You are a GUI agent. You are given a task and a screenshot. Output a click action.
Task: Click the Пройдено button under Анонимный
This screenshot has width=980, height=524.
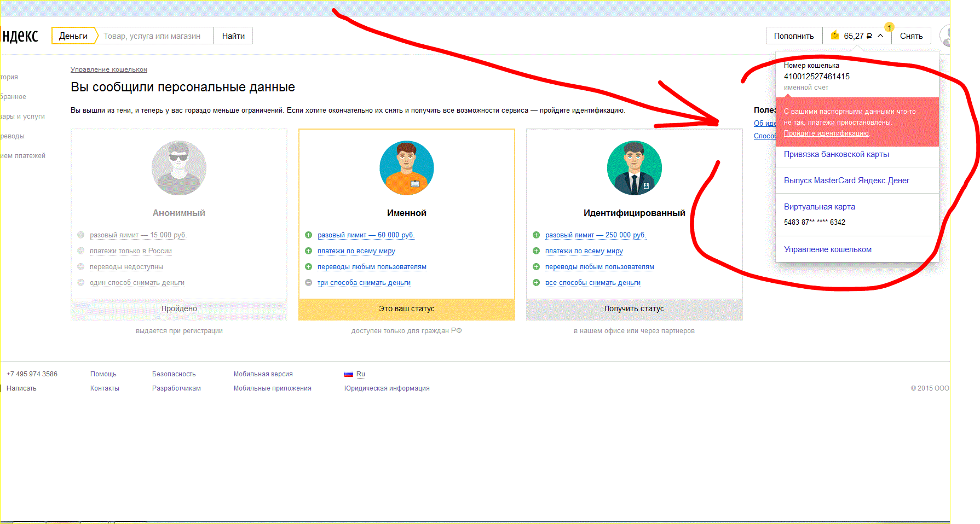179,309
